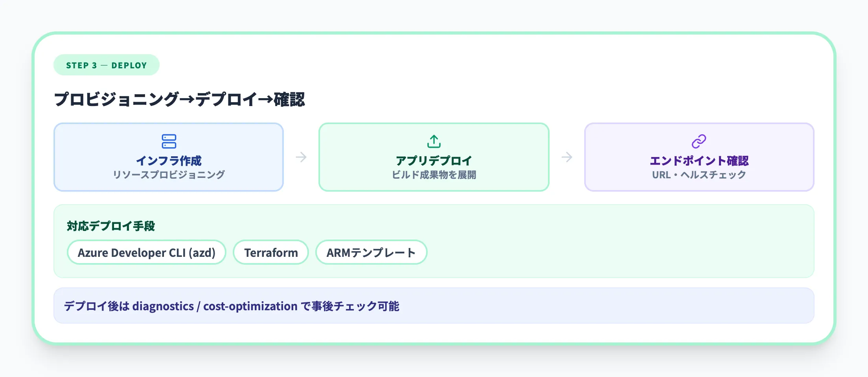
Task: Click the arrow between インフラ作成 and アプリデプロイ
Action: pos(301,157)
